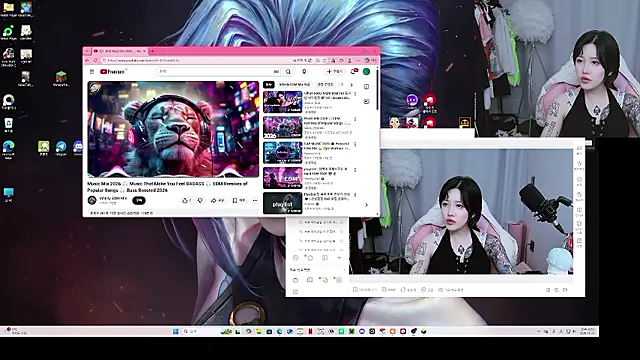Viewport: 640px width, 360px height.
Task: Open the YouTube Create plus button
Action: click(335, 71)
